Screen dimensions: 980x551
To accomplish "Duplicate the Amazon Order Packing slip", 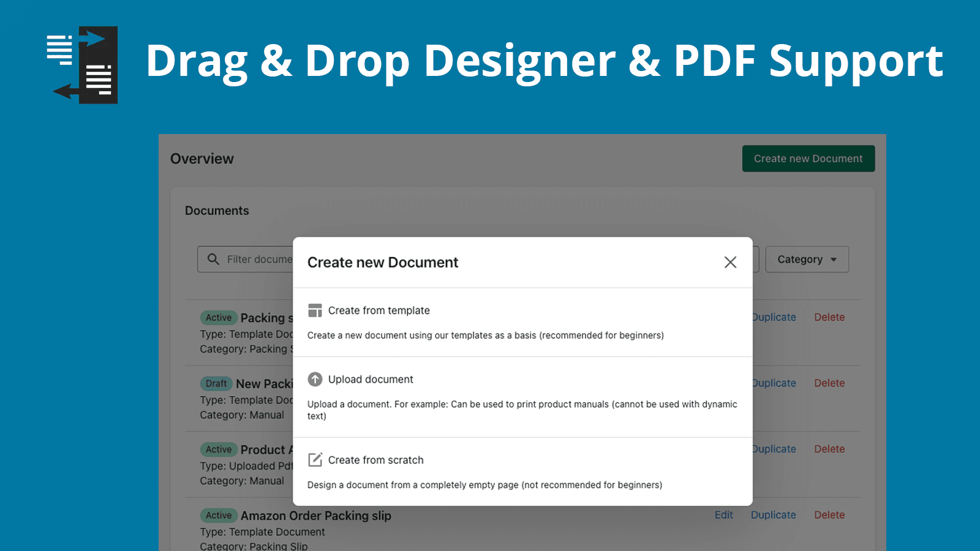I will coord(773,515).
